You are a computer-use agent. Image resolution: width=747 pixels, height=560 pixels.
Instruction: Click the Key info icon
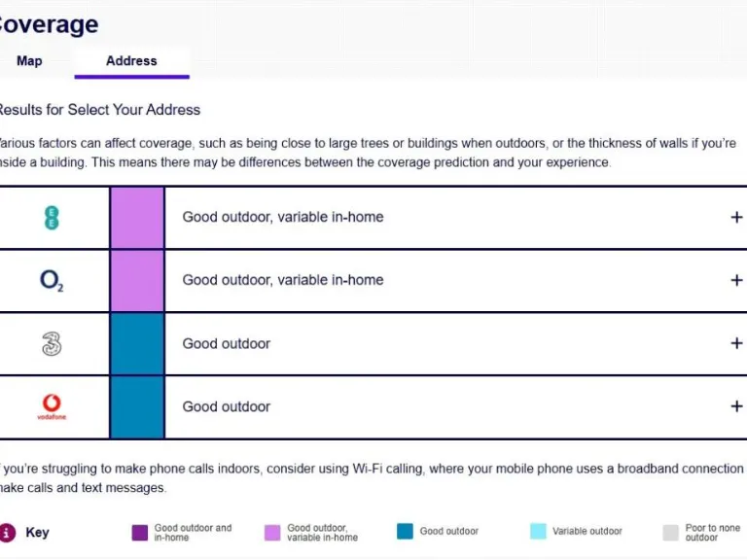[8, 532]
